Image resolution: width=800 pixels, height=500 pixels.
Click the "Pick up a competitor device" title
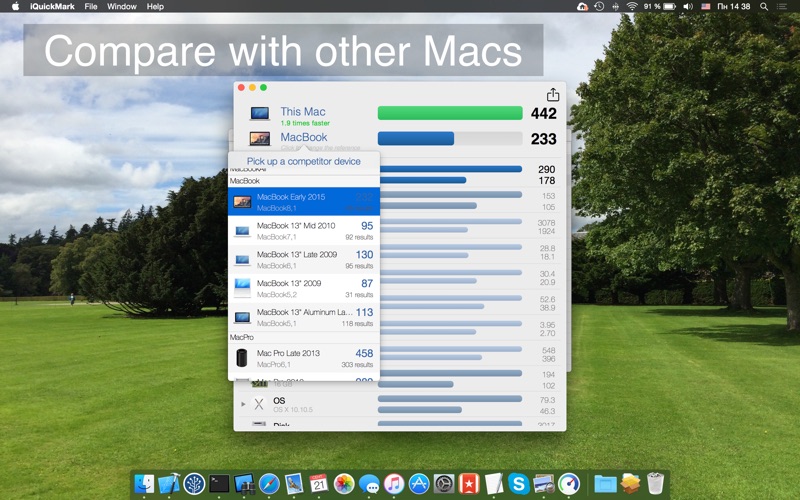click(304, 161)
